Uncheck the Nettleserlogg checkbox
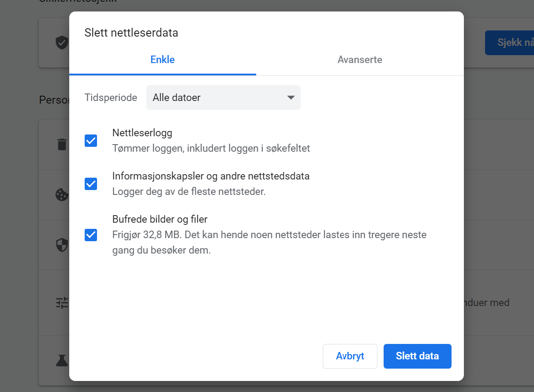Image resolution: width=534 pixels, height=392 pixels. [x=91, y=141]
